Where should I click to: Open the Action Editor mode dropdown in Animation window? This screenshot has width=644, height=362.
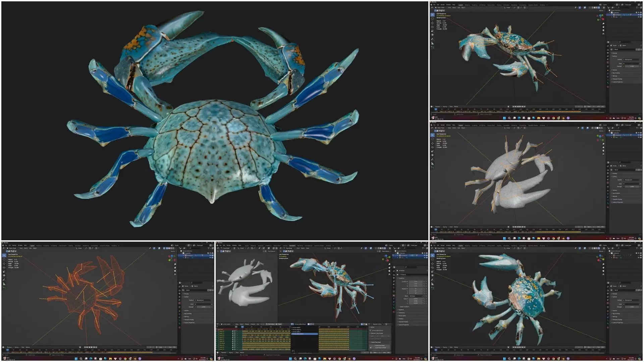227,324
